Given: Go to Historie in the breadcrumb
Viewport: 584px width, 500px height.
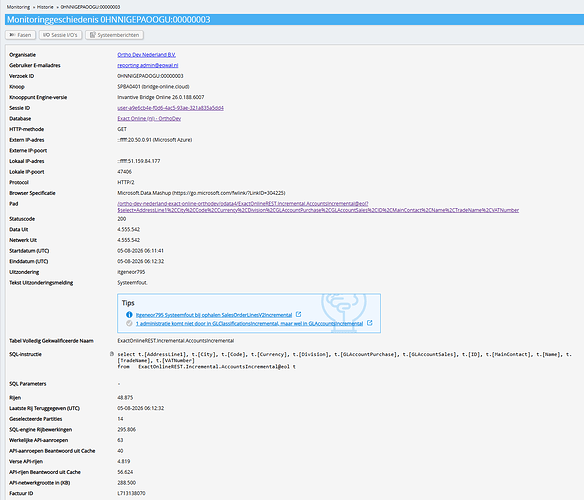Looking at the screenshot, I should (45, 7).
